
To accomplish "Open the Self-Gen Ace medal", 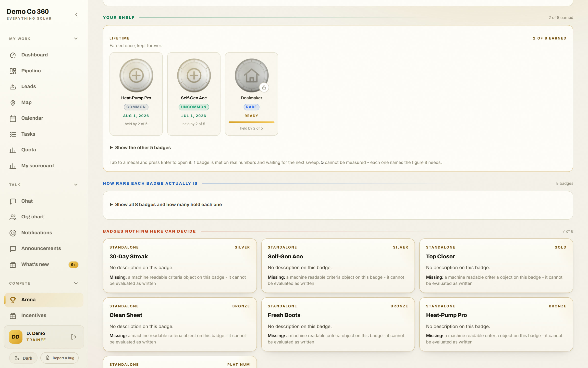I will click(194, 75).
